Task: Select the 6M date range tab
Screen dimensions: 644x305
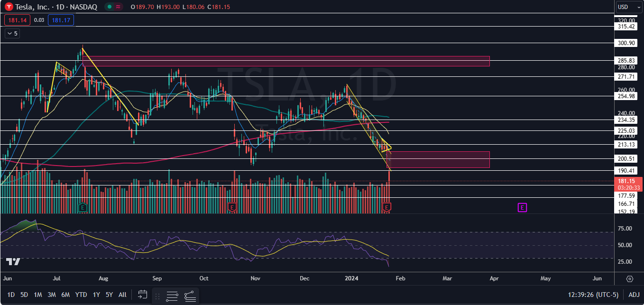Action: (65, 295)
